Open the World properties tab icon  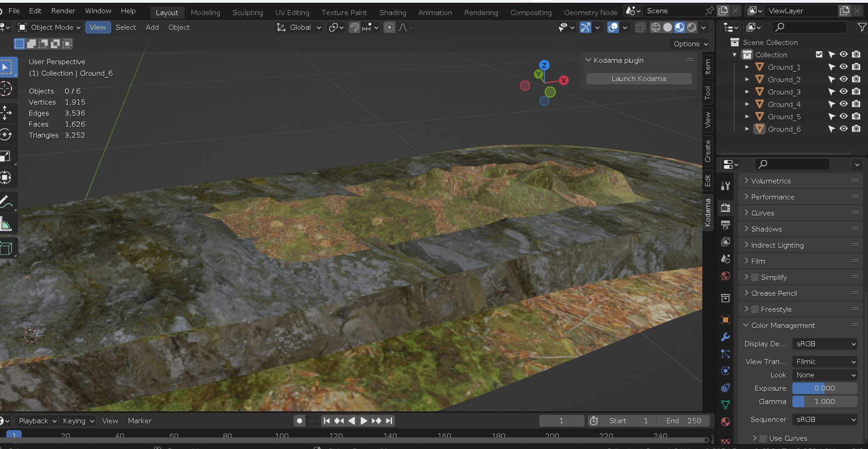(x=725, y=276)
